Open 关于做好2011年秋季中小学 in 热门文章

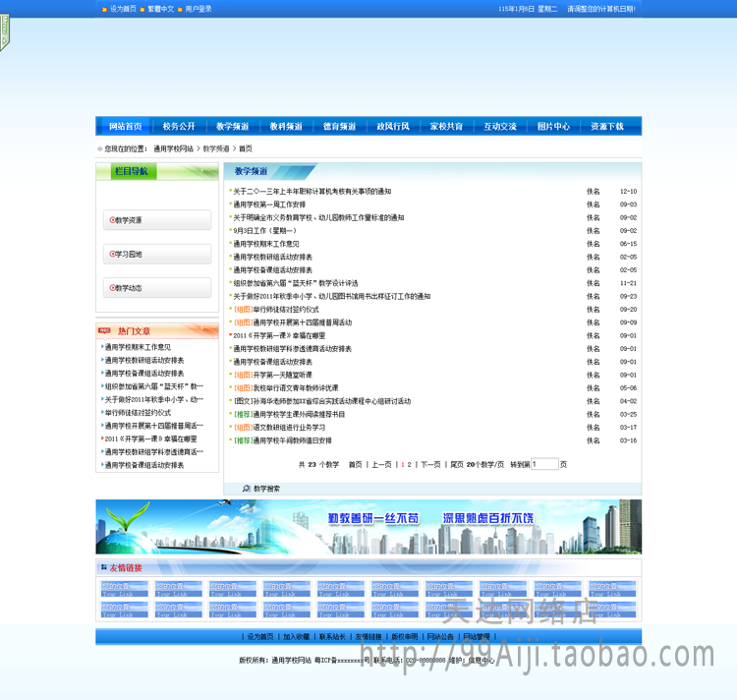click(x=154, y=399)
